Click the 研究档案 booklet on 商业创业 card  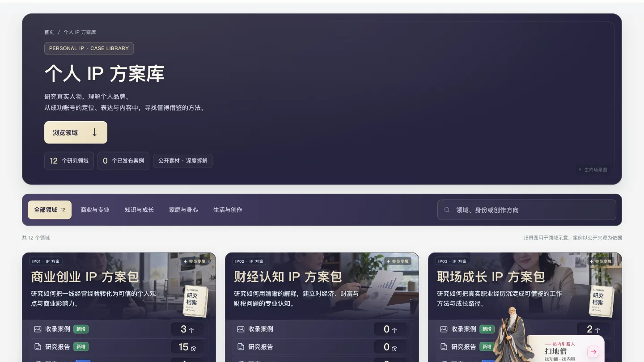[195, 301]
